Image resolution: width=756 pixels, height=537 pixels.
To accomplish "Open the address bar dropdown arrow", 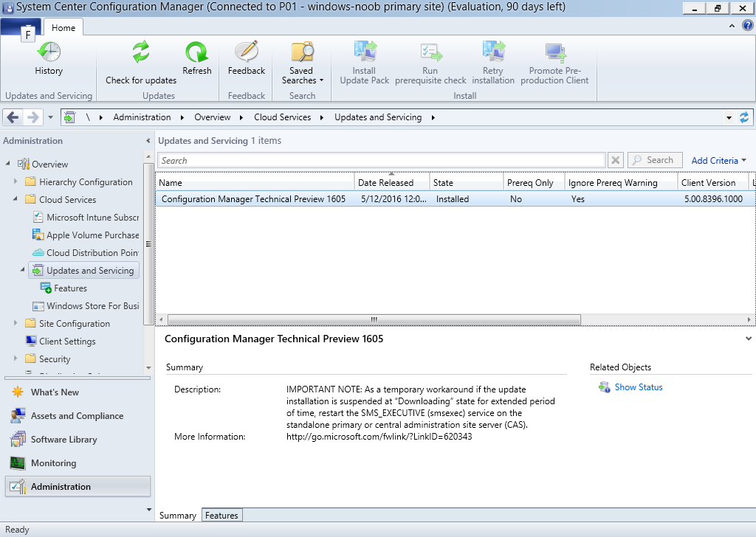I will [729, 117].
